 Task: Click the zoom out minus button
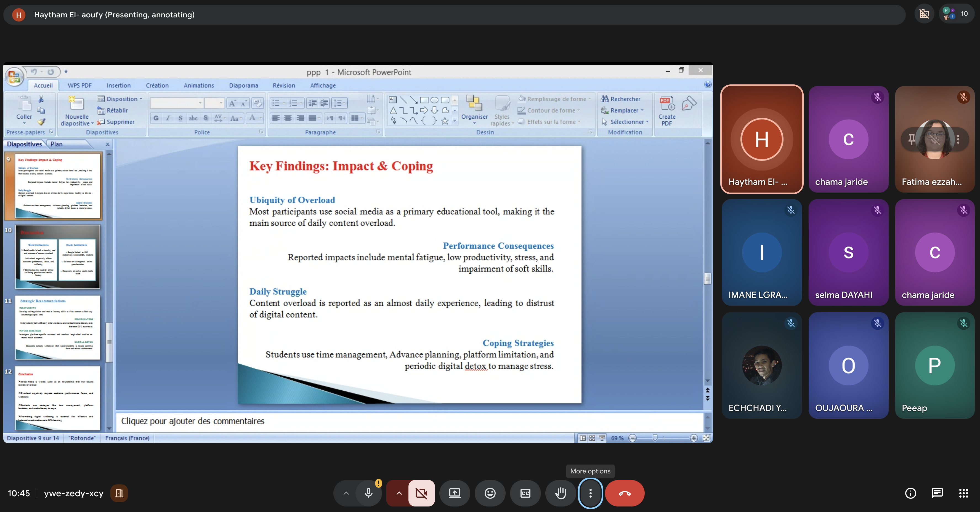pyautogui.click(x=633, y=438)
